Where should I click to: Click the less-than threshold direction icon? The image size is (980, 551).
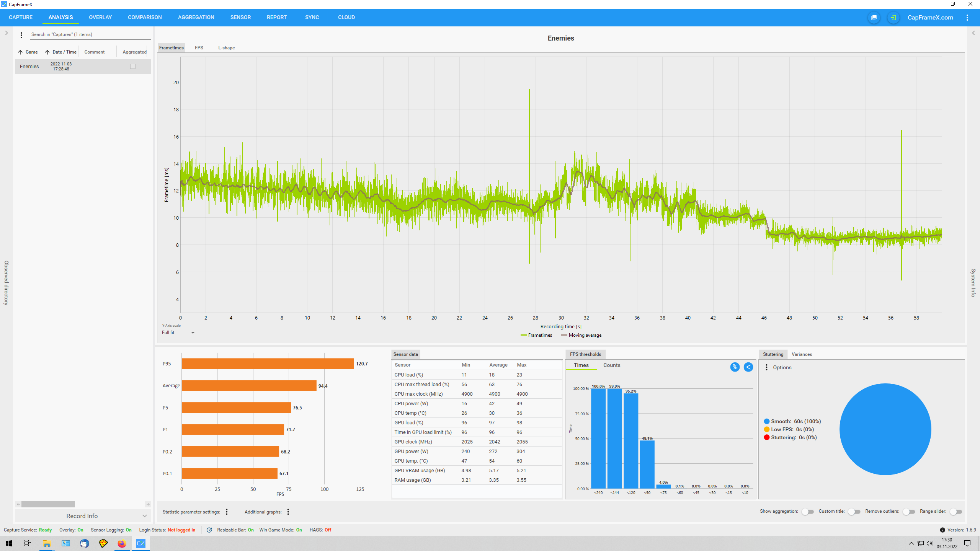748,367
